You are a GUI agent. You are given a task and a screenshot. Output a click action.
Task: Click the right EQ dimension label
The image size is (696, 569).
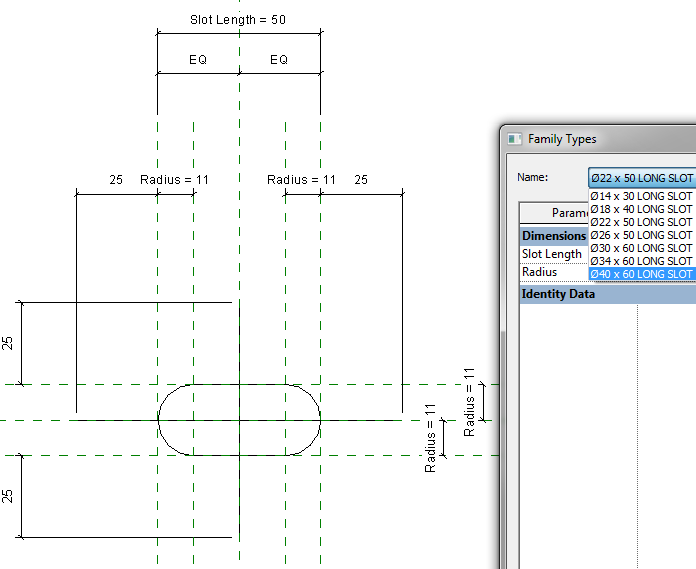279,59
